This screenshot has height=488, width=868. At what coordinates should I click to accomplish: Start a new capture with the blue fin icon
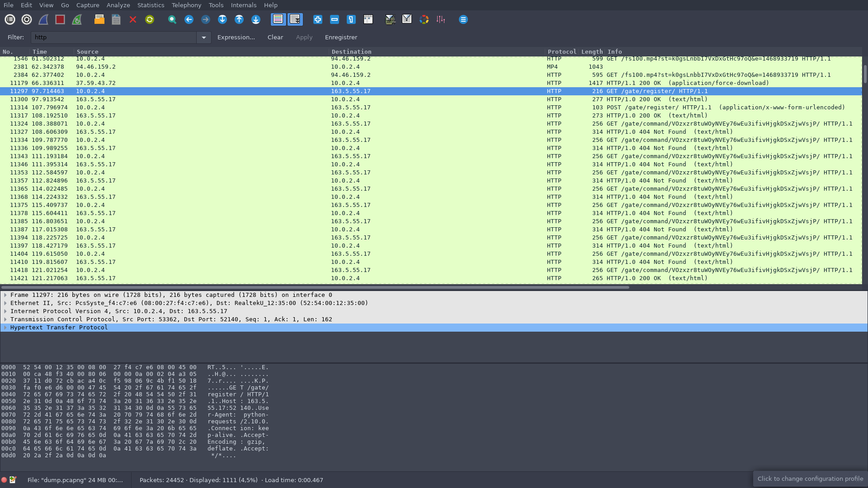point(43,19)
